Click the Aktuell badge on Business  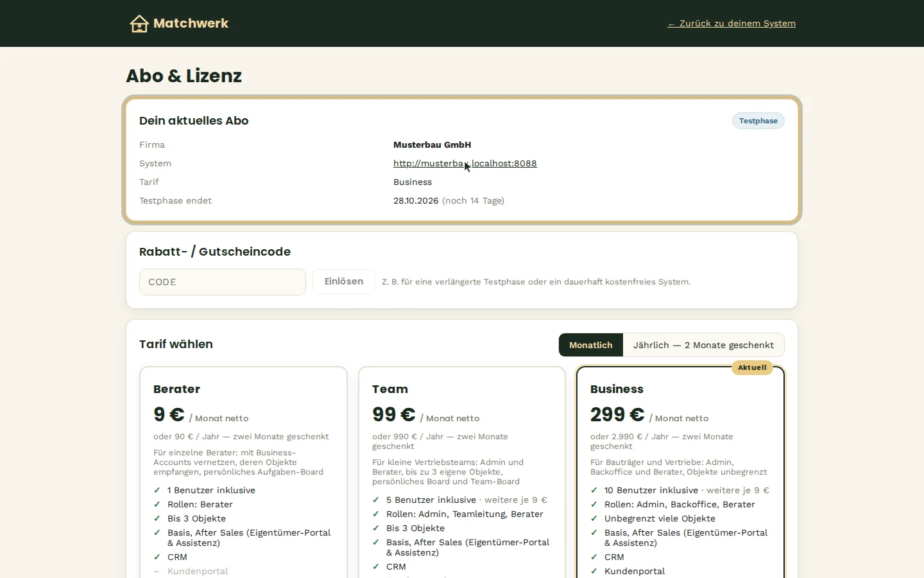click(x=752, y=367)
